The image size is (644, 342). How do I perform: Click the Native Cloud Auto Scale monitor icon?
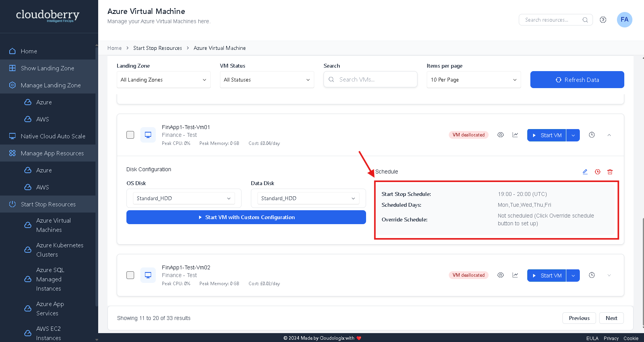click(12, 136)
